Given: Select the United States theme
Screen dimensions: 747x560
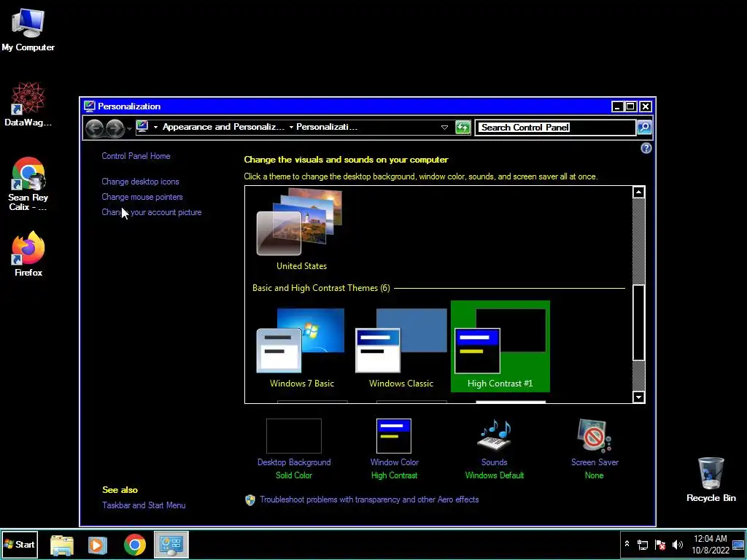Looking at the screenshot, I should pyautogui.click(x=301, y=230).
